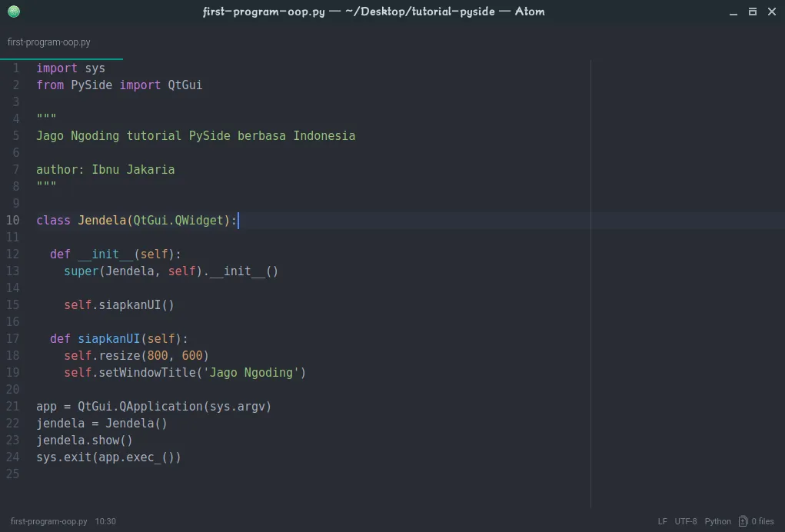Open the Python grammar selector
The width and height of the screenshot is (785, 532).
[717, 521]
